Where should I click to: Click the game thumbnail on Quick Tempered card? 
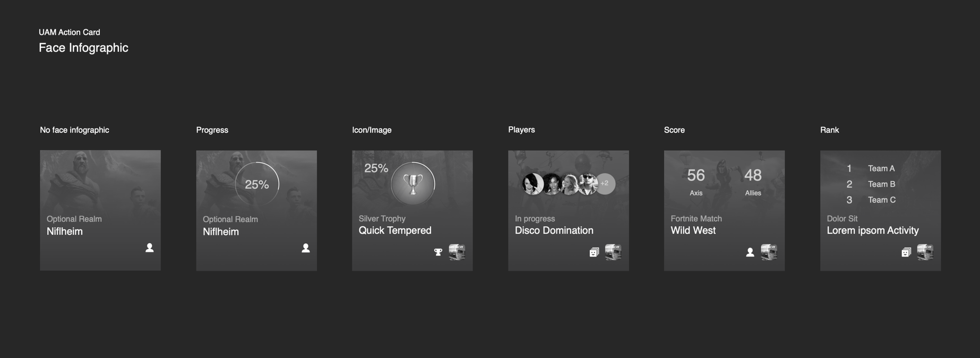[457, 252]
